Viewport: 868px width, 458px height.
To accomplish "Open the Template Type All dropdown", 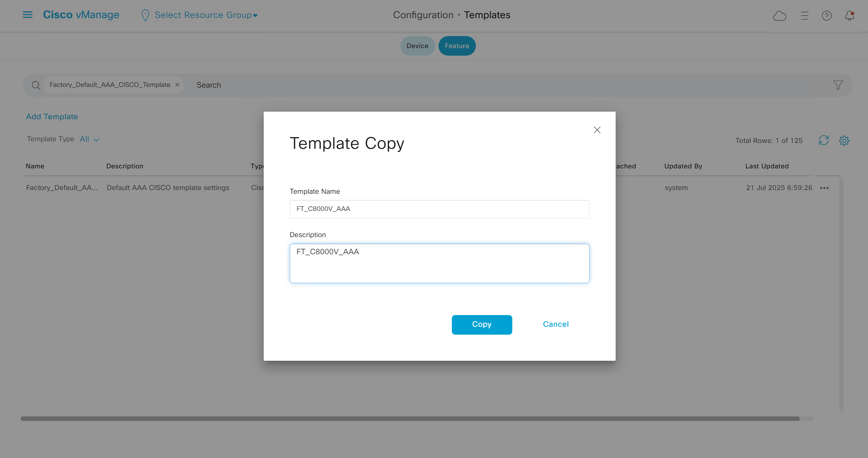I will tap(89, 139).
